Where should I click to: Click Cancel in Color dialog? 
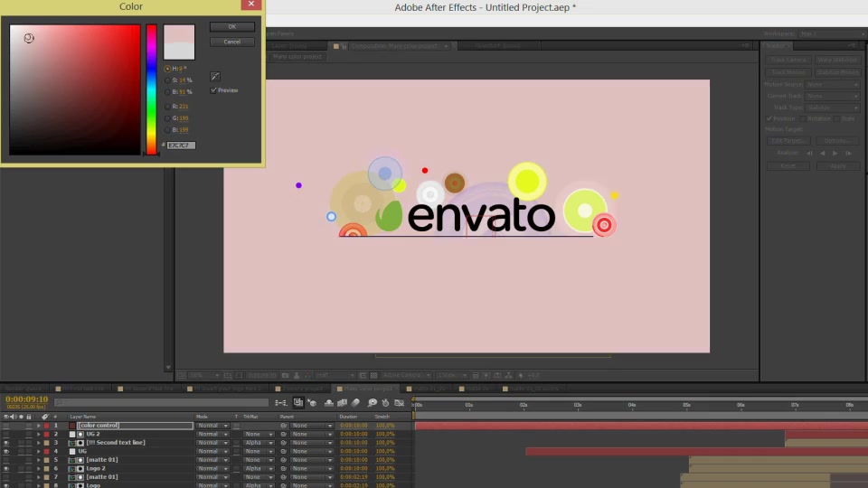pos(232,42)
